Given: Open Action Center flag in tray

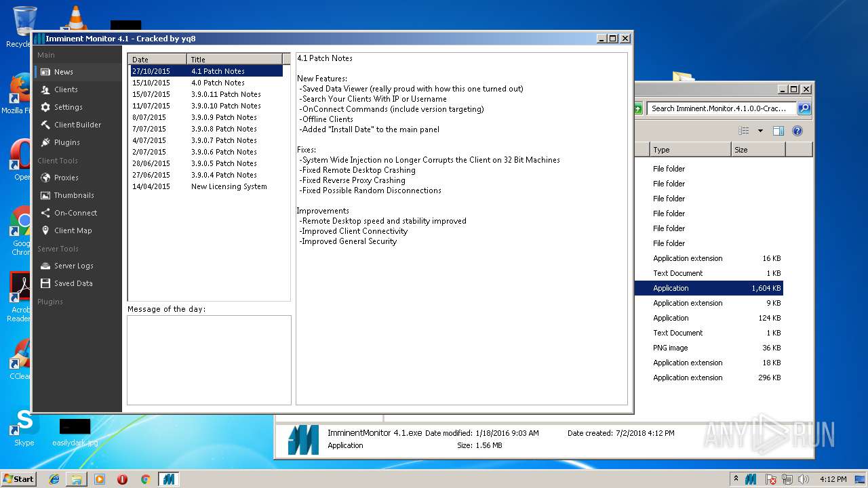Looking at the screenshot, I should tap(771, 479).
